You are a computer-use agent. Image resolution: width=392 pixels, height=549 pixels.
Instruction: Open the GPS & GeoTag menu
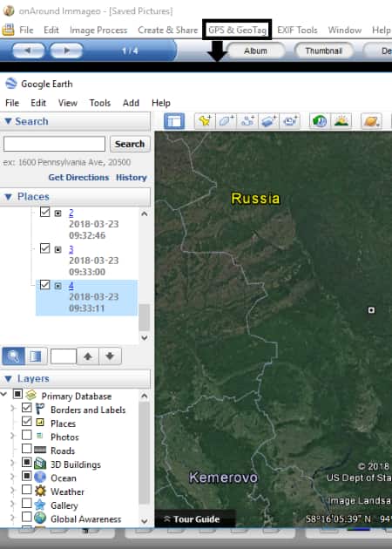point(237,30)
